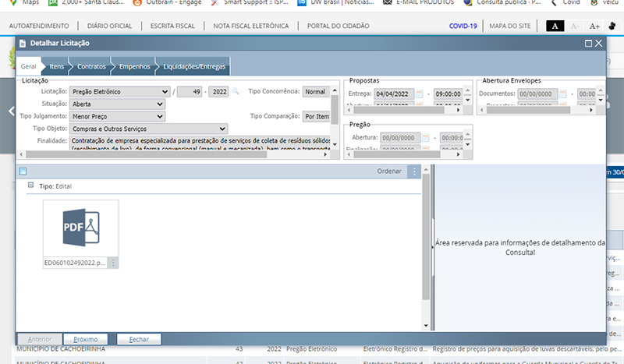Click the Próximo button

85,340
